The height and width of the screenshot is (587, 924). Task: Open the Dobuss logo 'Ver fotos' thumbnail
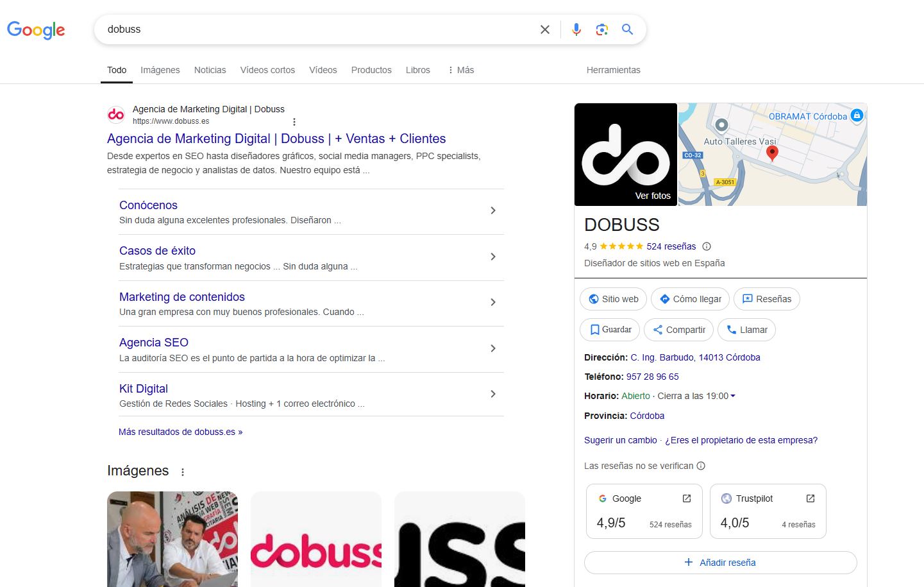626,155
